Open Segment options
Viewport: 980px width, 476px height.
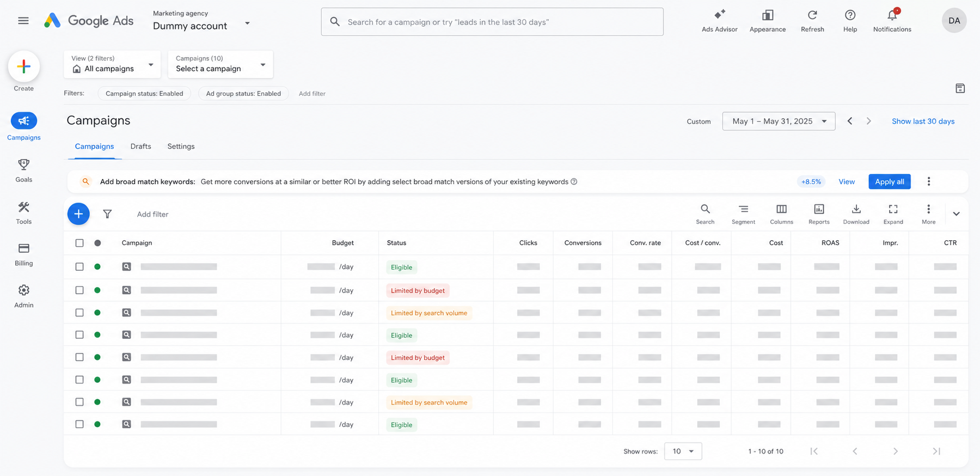(x=743, y=213)
